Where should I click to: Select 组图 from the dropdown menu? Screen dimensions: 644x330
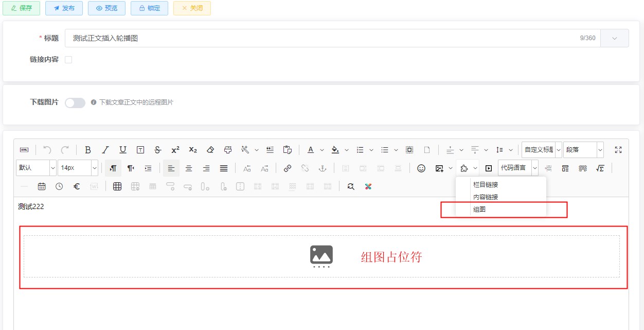(x=479, y=210)
